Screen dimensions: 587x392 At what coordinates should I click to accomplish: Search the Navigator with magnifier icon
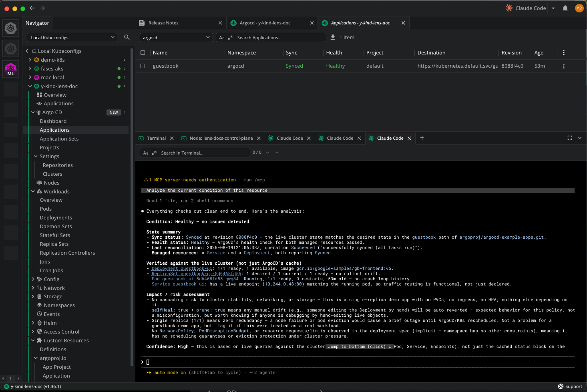(127, 37)
